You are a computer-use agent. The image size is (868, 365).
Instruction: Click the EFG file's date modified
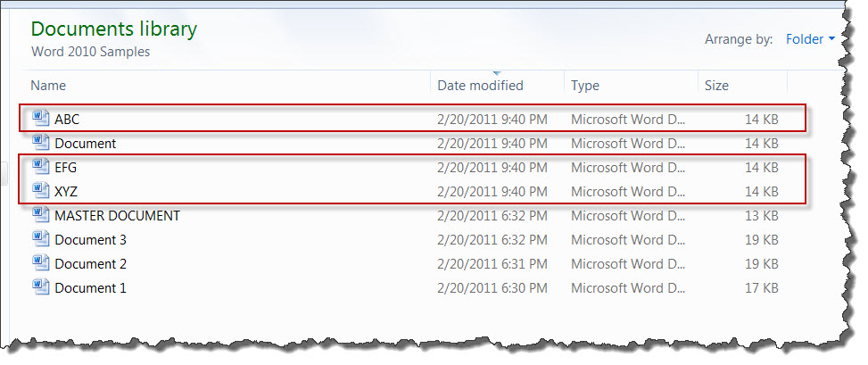coord(492,167)
